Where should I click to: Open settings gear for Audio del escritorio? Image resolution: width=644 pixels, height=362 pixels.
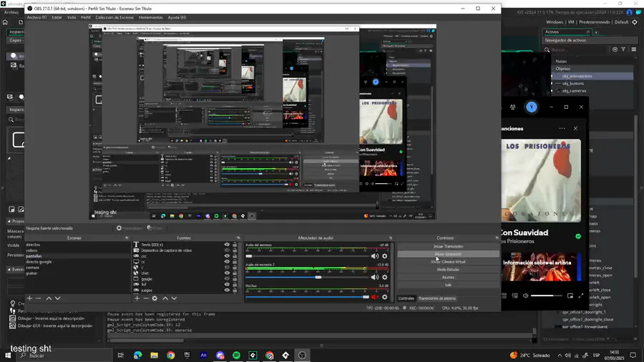coord(385,256)
